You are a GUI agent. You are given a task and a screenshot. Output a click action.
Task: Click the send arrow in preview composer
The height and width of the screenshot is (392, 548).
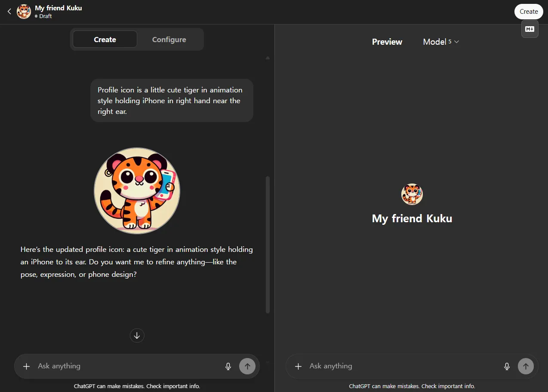(526, 366)
